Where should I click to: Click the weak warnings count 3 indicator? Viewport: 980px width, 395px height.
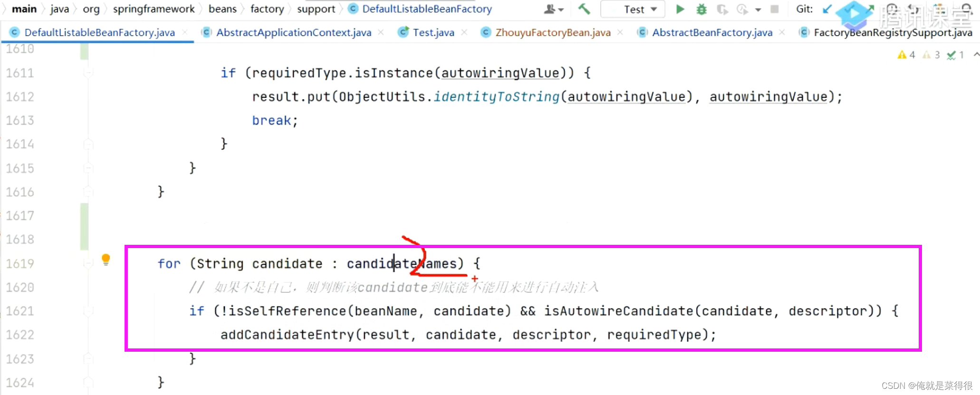(x=932, y=55)
